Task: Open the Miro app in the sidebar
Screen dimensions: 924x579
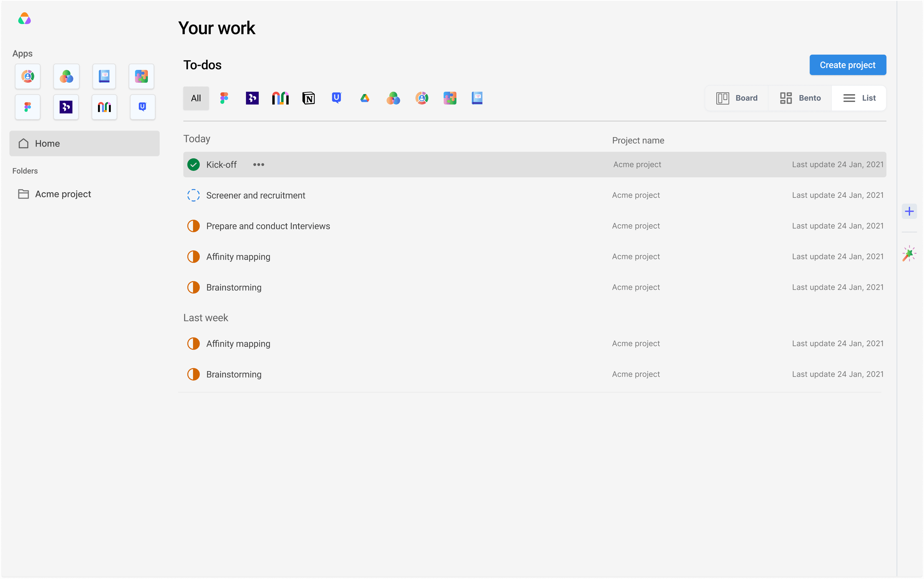Action: click(104, 107)
